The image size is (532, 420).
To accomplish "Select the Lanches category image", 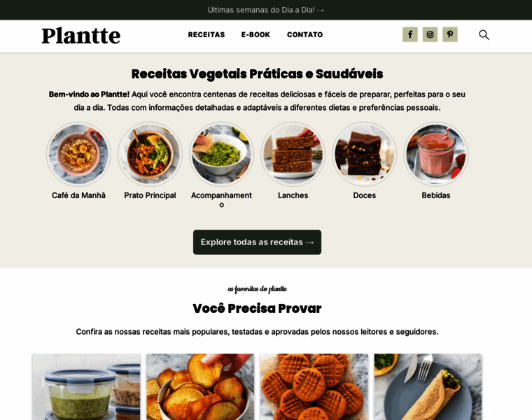I will (x=293, y=154).
